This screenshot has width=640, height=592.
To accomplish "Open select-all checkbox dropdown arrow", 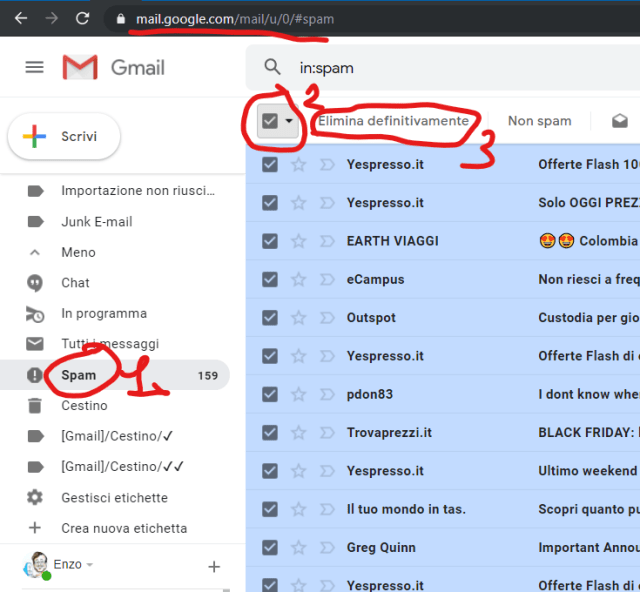I will pyautogui.click(x=290, y=121).
